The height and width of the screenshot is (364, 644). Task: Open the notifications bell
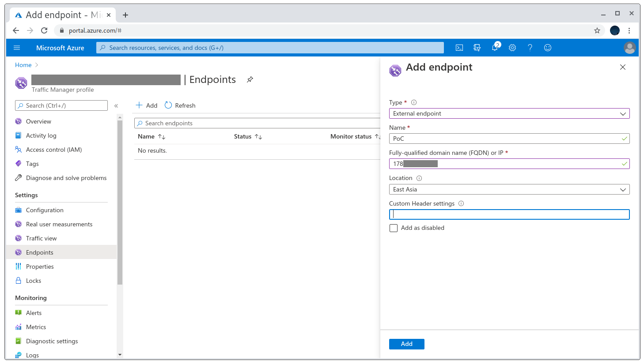coord(495,47)
